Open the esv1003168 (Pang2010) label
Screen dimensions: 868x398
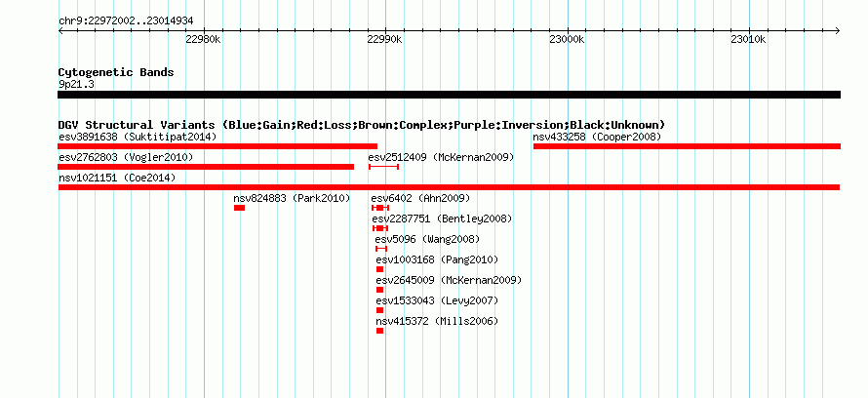437,259
